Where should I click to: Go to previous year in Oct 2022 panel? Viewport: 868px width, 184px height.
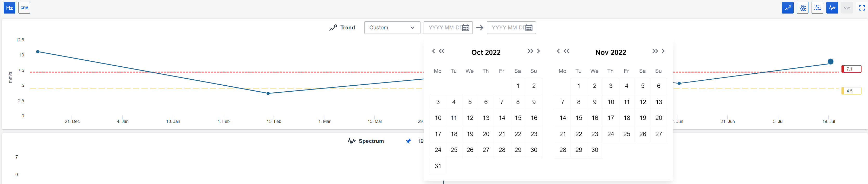(x=442, y=51)
